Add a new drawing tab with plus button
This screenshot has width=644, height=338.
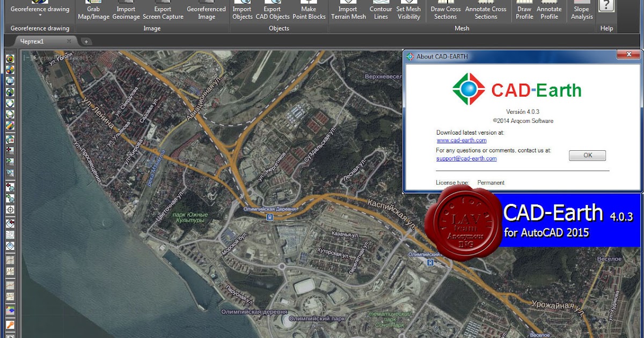[86, 41]
